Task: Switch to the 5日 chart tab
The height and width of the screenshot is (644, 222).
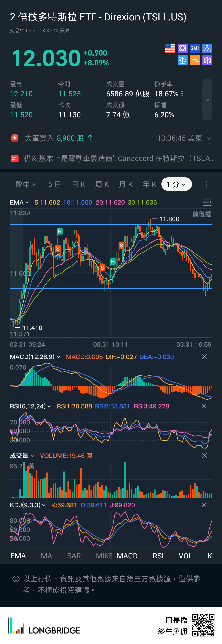Action: 54,184
